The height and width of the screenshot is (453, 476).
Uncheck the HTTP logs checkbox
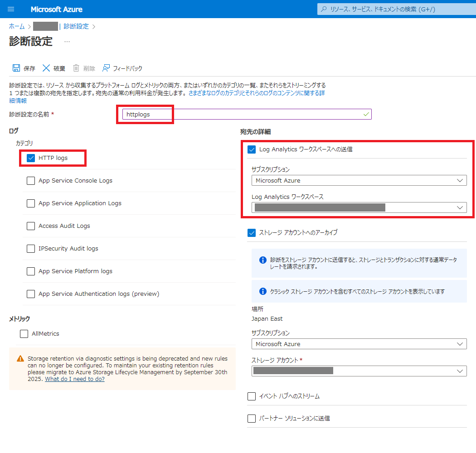31,158
